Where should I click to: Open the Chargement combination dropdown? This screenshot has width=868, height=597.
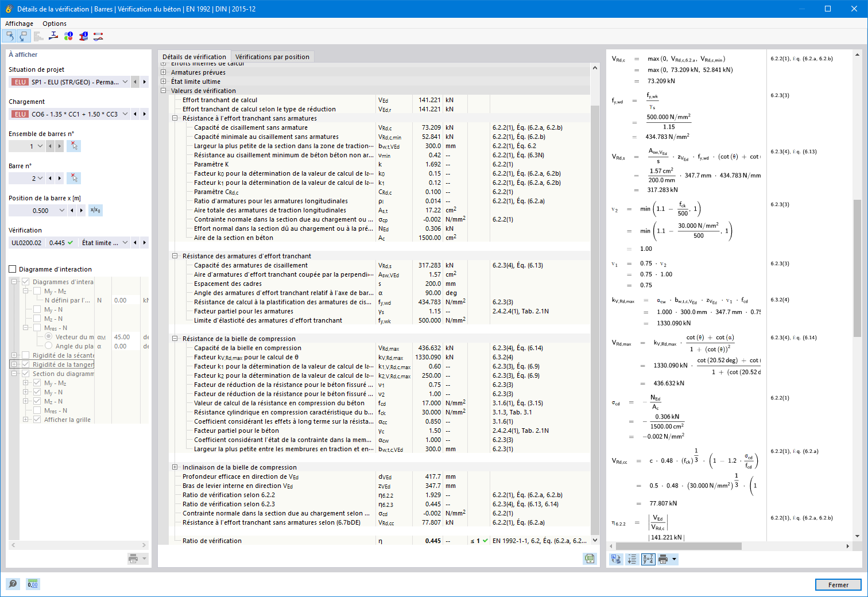coord(125,114)
